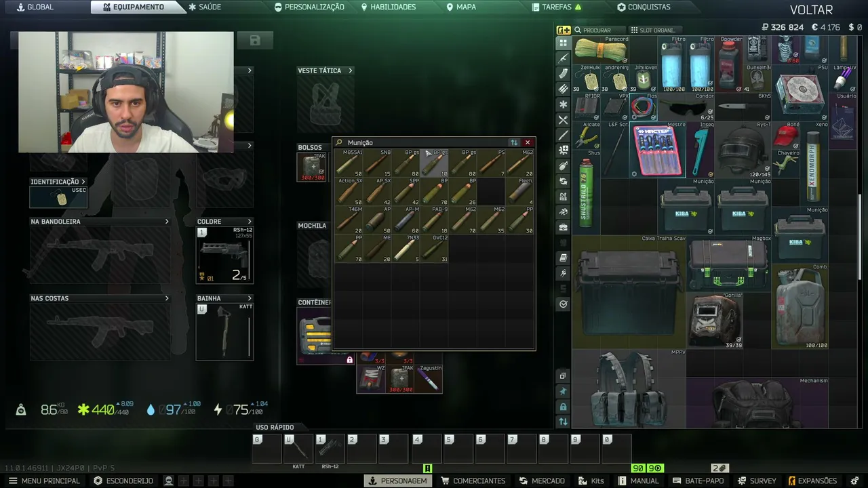868x488 pixels.
Task: Toggle the ammunition stash filter
Action: click(x=564, y=89)
